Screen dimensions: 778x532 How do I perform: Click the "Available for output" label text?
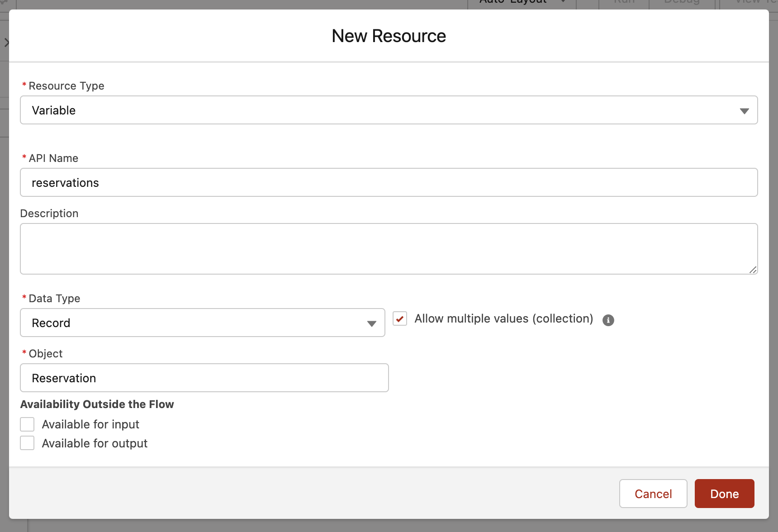(95, 443)
